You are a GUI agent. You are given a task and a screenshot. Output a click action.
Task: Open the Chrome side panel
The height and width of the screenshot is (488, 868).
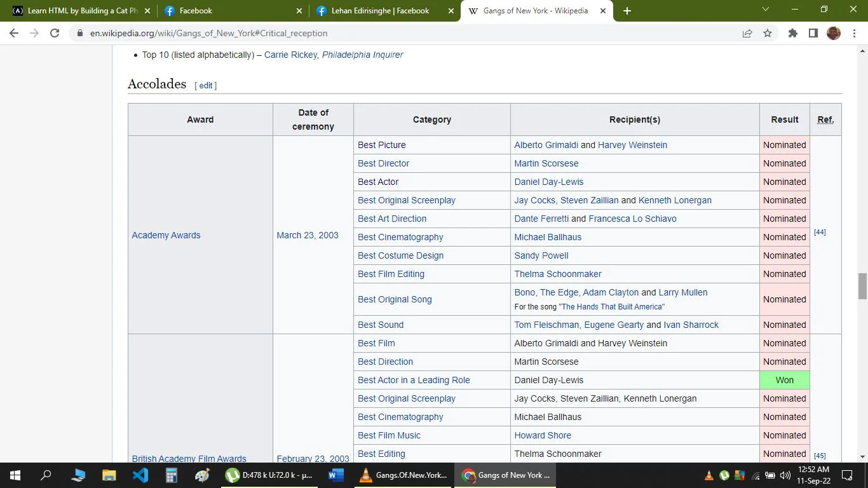[x=813, y=33]
